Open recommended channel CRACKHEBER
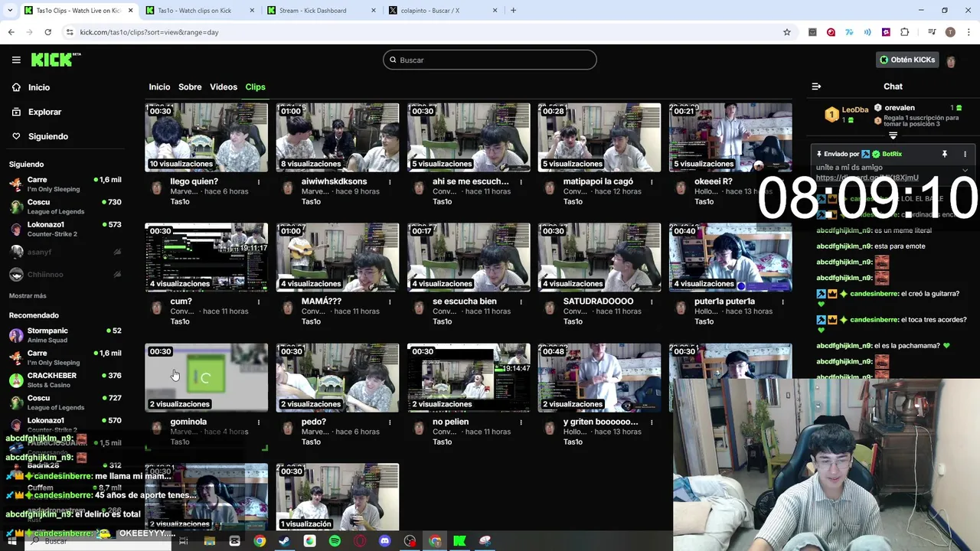The width and height of the screenshot is (980, 551). tap(65, 380)
